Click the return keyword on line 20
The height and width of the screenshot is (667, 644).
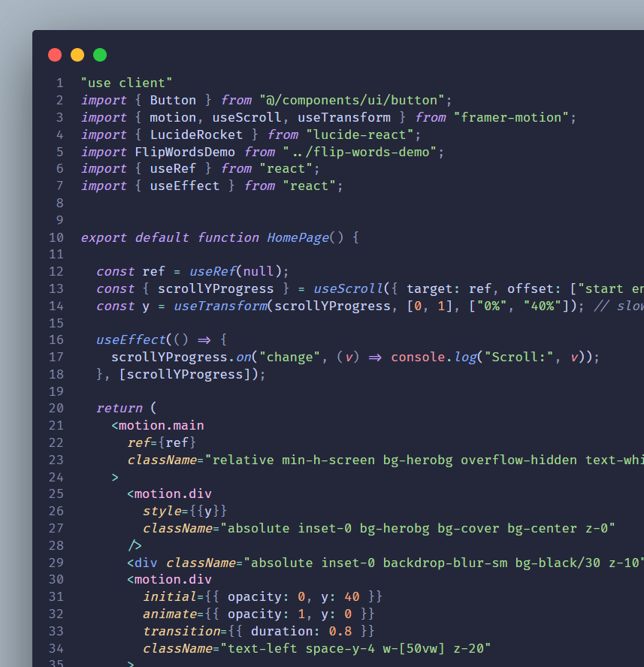(x=119, y=408)
